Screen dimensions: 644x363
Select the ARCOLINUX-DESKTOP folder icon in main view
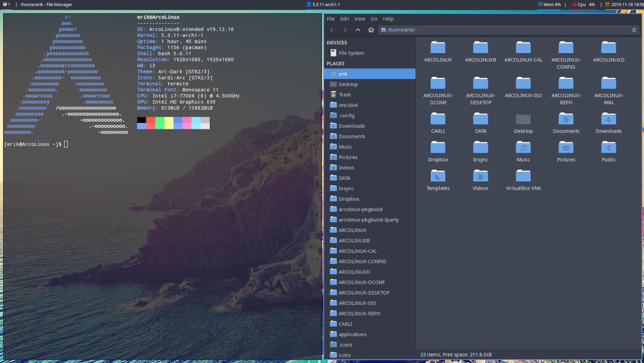[x=480, y=83]
